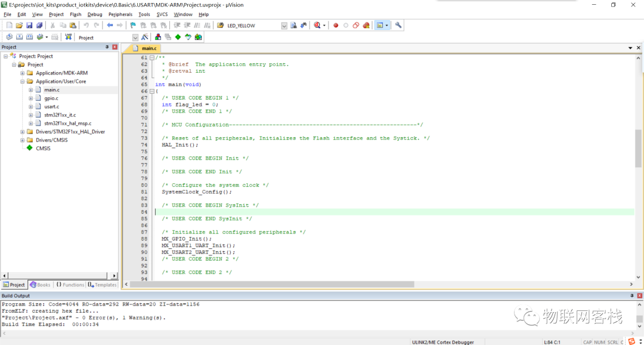Click the Redo arrow icon

97,25
